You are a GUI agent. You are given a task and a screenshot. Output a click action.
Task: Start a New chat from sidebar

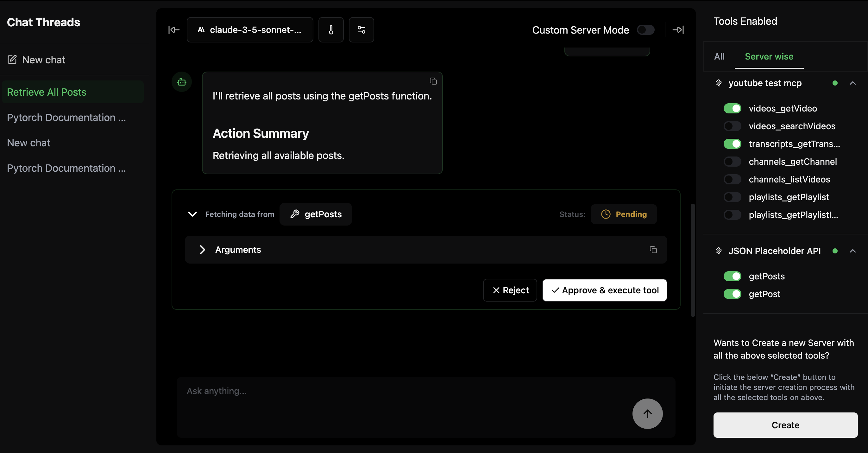(43, 60)
